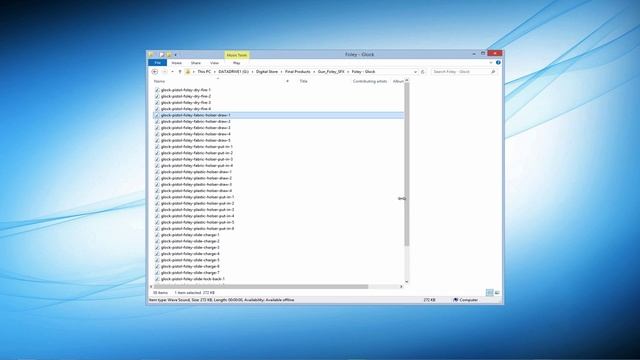Viewport: 640px width, 360px height.
Task: Select file glock-pistol-foley-plastic-holster-put-in-2
Action: pyautogui.click(x=198, y=203)
